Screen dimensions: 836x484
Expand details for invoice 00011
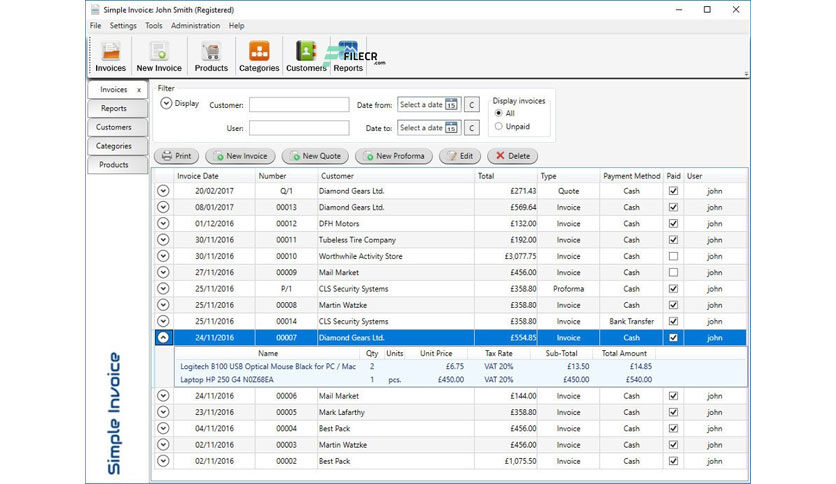pos(163,240)
